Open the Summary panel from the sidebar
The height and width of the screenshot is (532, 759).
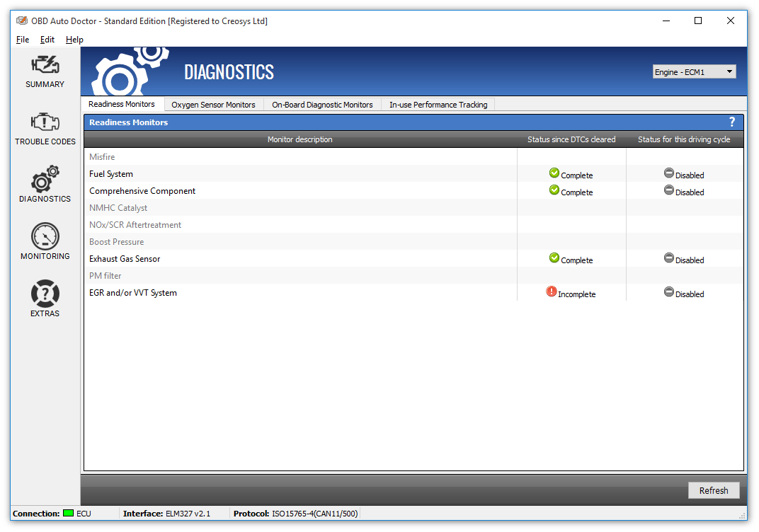click(x=45, y=71)
